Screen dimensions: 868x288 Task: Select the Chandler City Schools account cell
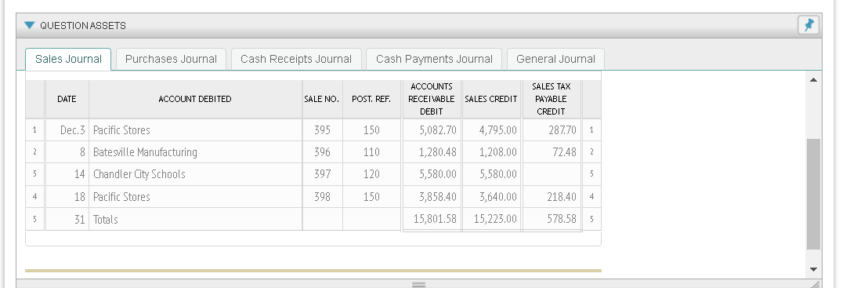[195, 174]
